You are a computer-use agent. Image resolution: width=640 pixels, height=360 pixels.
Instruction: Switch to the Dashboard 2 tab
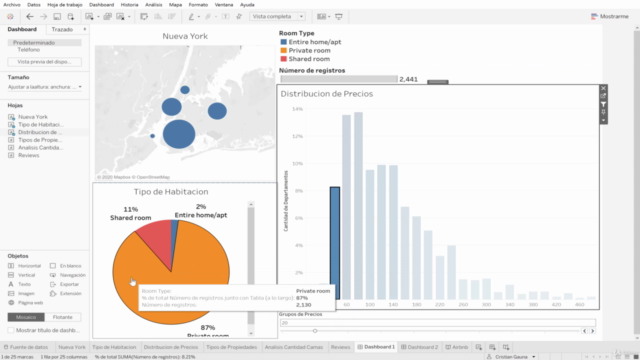coord(419,347)
